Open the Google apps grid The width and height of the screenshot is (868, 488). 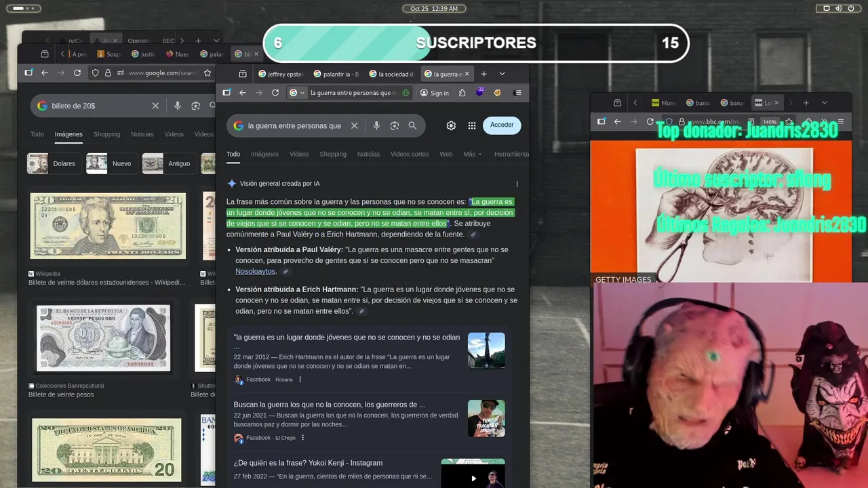[x=472, y=125]
